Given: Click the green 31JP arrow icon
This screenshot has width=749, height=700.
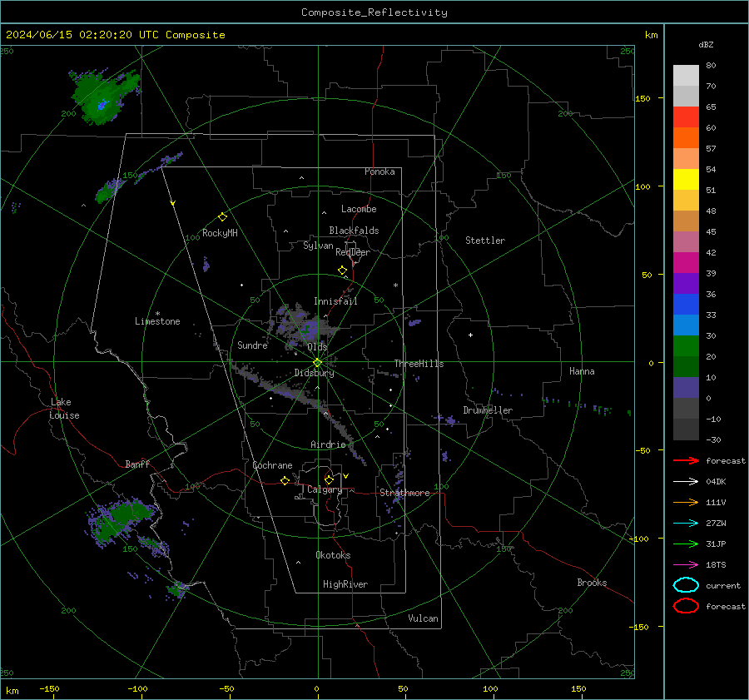Looking at the screenshot, I should click(686, 544).
